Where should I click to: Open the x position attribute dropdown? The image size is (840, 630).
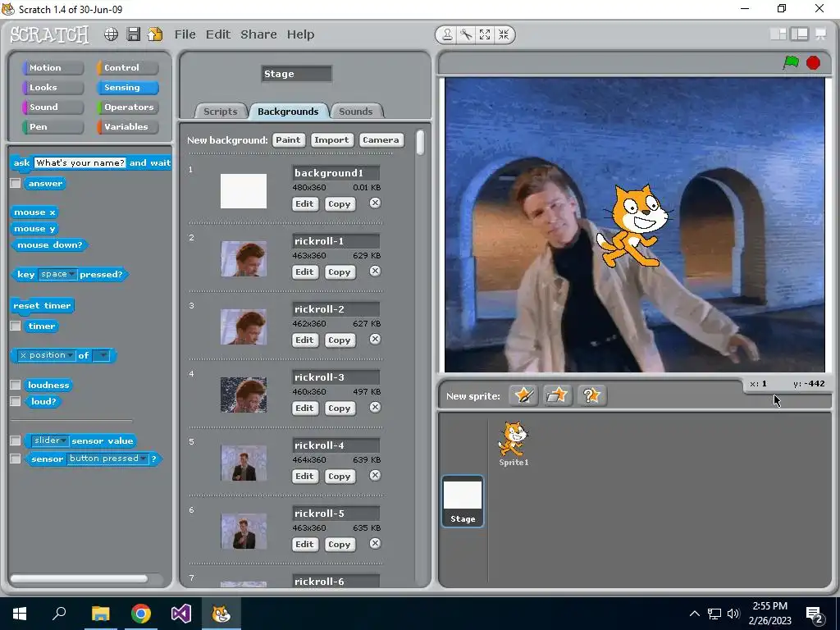click(x=47, y=355)
